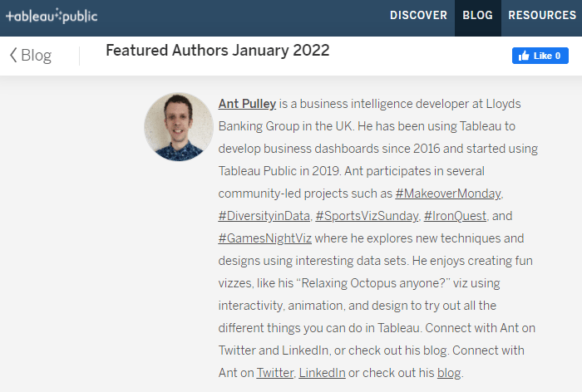Click the Facebook Like button

pyautogui.click(x=540, y=56)
